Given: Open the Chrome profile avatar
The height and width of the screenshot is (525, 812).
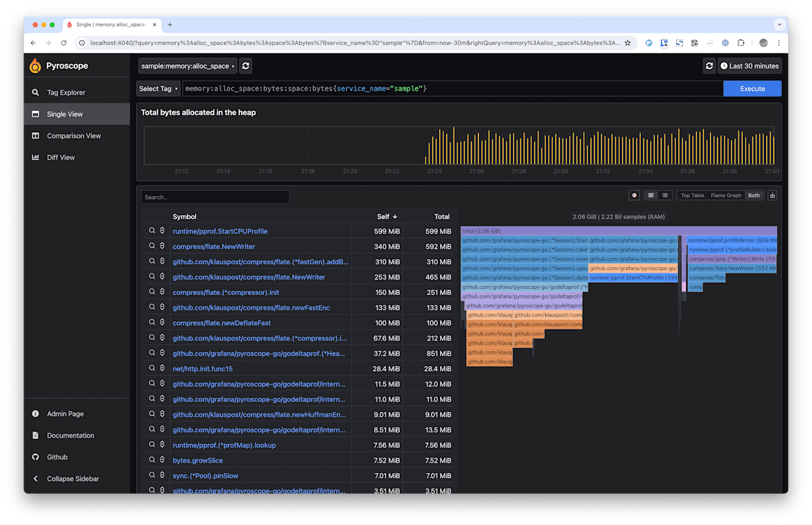Looking at the screenshot, I should tap(763, 43).
